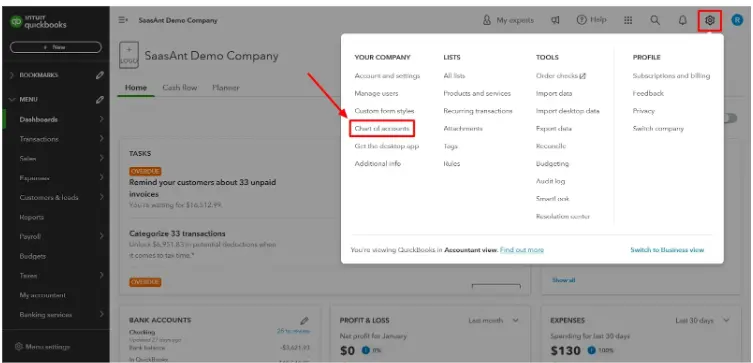Open Tags list
The height and width of the screenshot is (363, 753).
click(x=450, y=146)
